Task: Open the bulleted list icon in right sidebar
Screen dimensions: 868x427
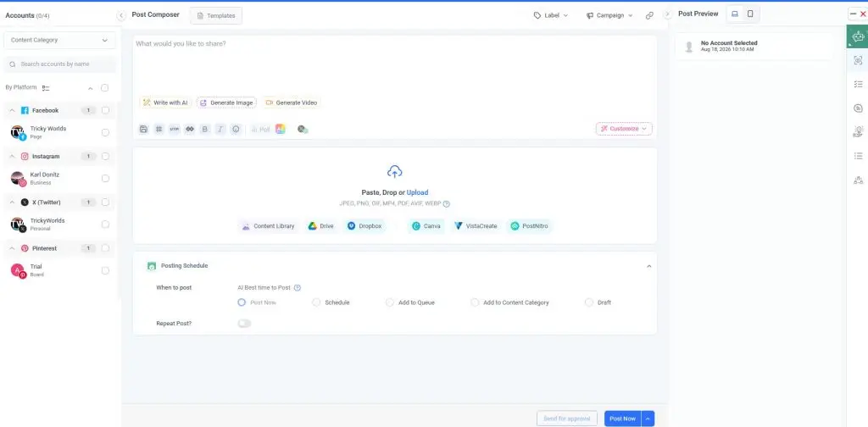Action: click(858, 156)
